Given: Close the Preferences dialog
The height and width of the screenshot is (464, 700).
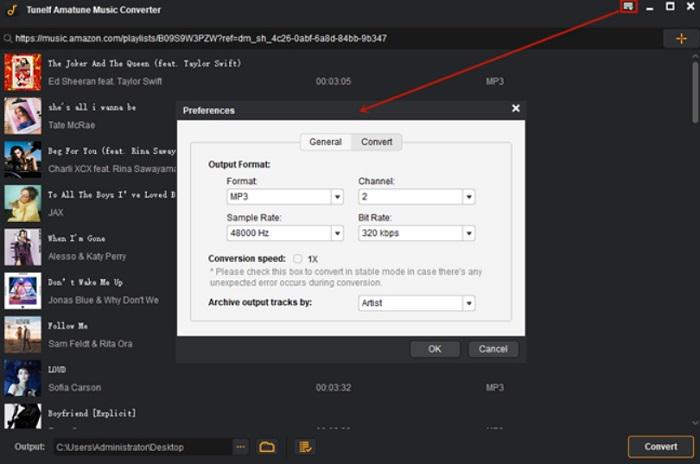Looking at the screenshot, I should tap(516, 109).
